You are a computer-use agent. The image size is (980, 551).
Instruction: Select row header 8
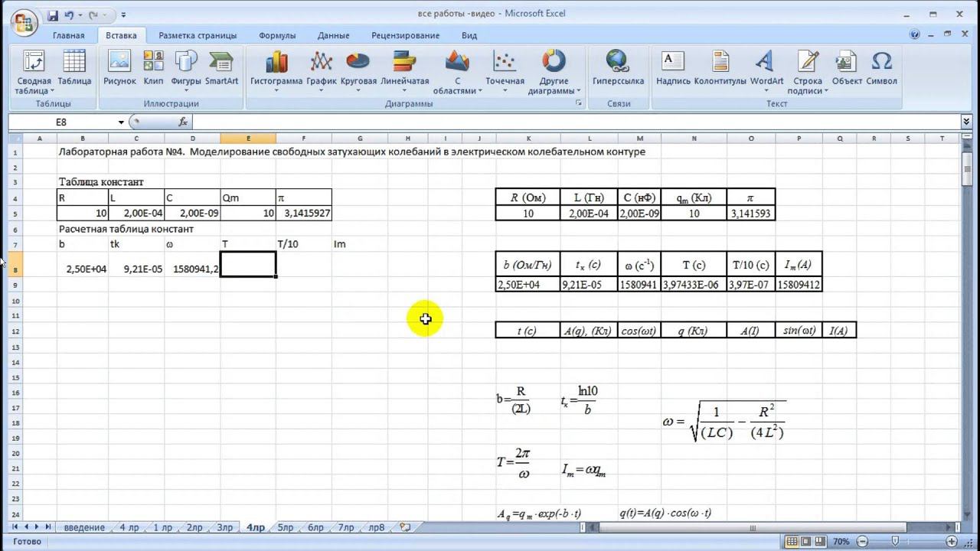(x=15, y=265)
